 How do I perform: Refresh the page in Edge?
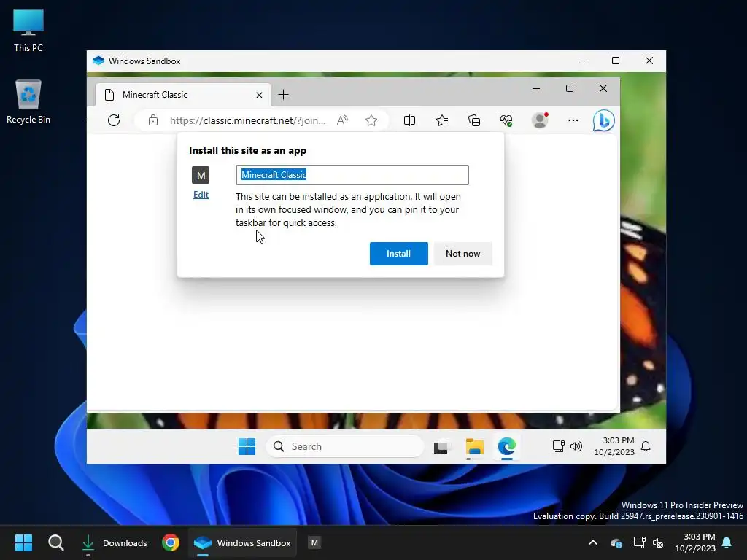tap(114, 120)
